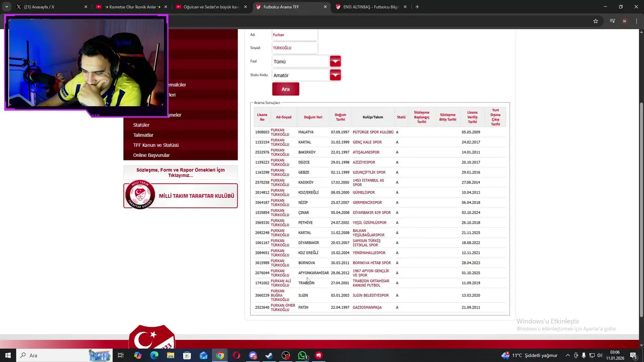Image resolution: width=644 pixels, height=362 pixels.
Task: Open File Explorer from the taskbar
Action: [x=171, y=355]
